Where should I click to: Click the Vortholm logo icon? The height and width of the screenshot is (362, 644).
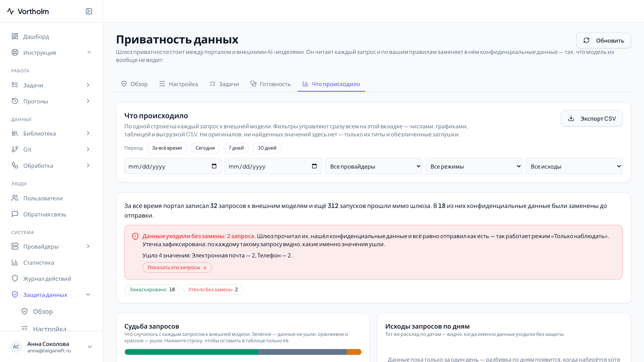(10, 11)
